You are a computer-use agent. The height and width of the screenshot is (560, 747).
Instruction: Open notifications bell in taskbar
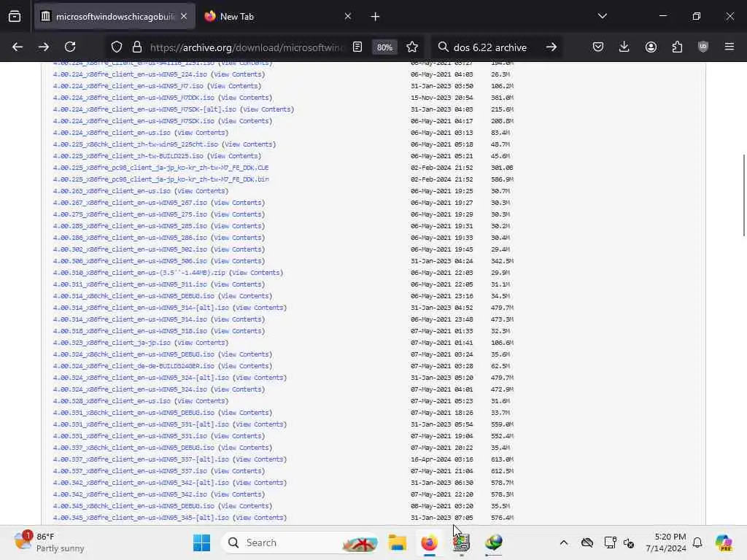tap(697, 542)
